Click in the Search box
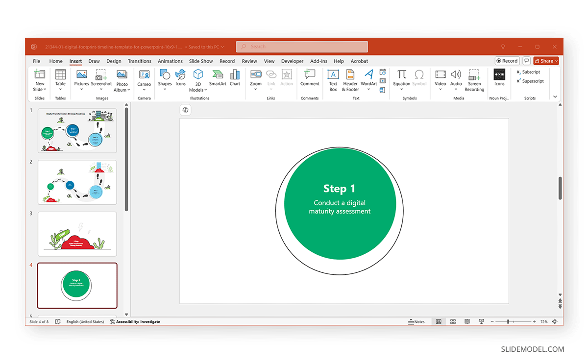 (x=302, y=47)
